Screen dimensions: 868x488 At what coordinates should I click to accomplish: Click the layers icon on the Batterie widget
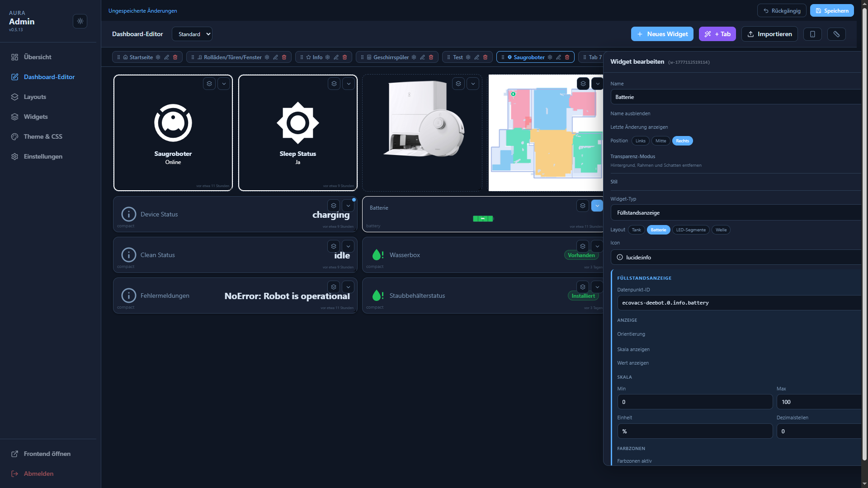coord(583,206)
